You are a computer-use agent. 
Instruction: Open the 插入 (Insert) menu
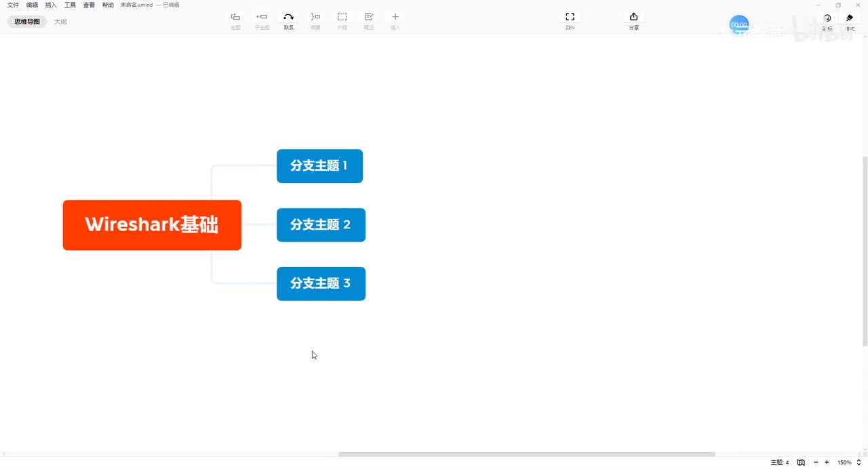click(51, 5)
